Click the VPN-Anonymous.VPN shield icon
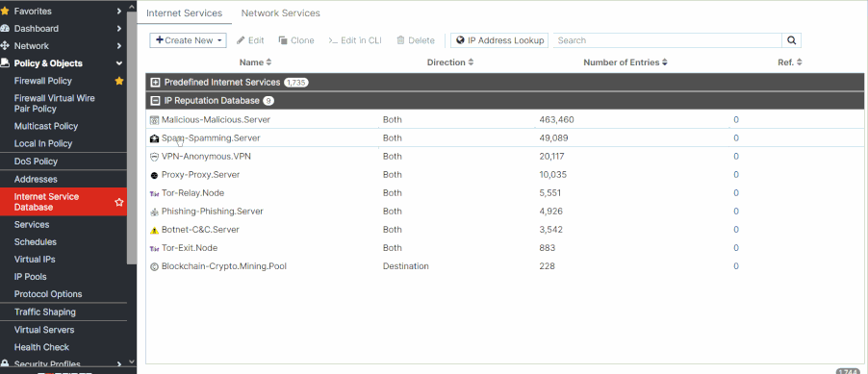This screenshot has height=374, width=868. (x=154, y=157)
